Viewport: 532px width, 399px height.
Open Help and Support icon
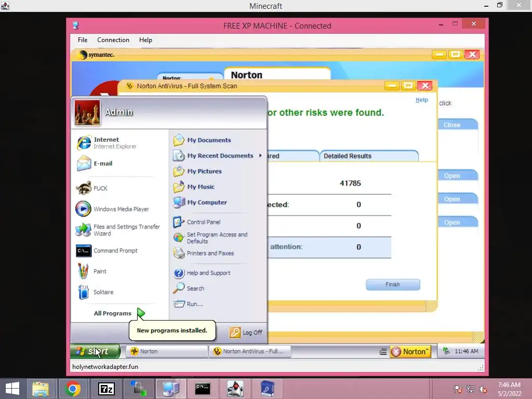pyautogui.click(x=179, y=273)
